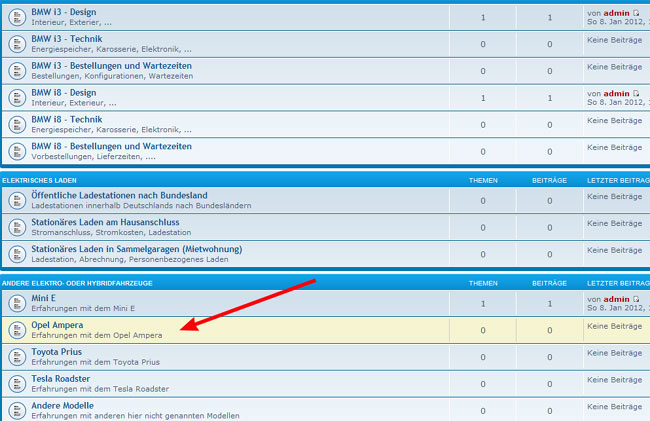Click the forum icon next to Andere Modelle

pos(16,410)
